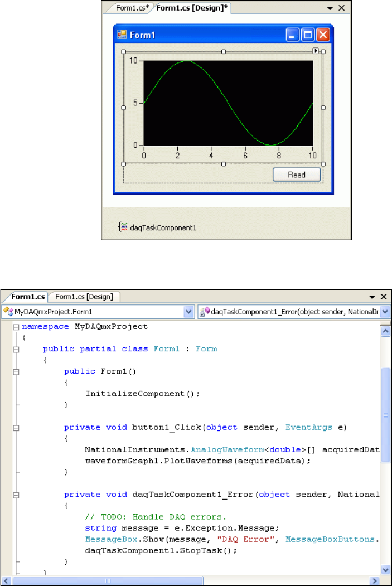Close the designer document window
The height and width of the screenshot is (586, 392).
click(x=342, y=8)
